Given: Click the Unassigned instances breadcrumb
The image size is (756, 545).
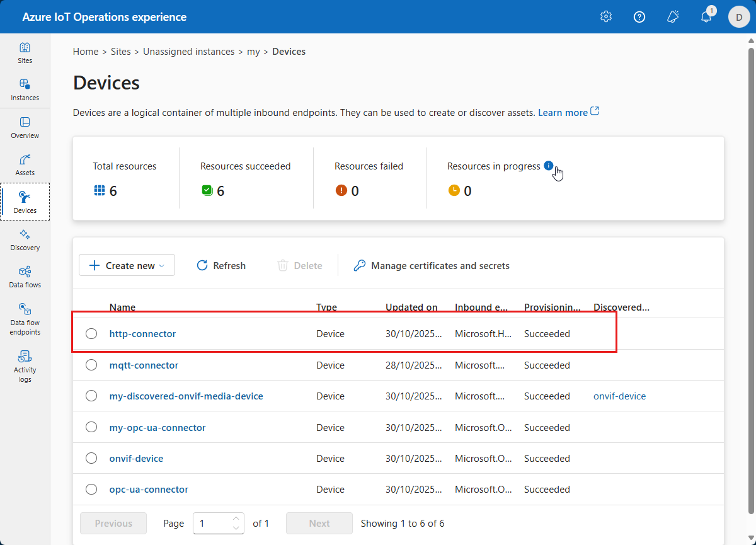Looking at the screenshot, I should point(188,52).
